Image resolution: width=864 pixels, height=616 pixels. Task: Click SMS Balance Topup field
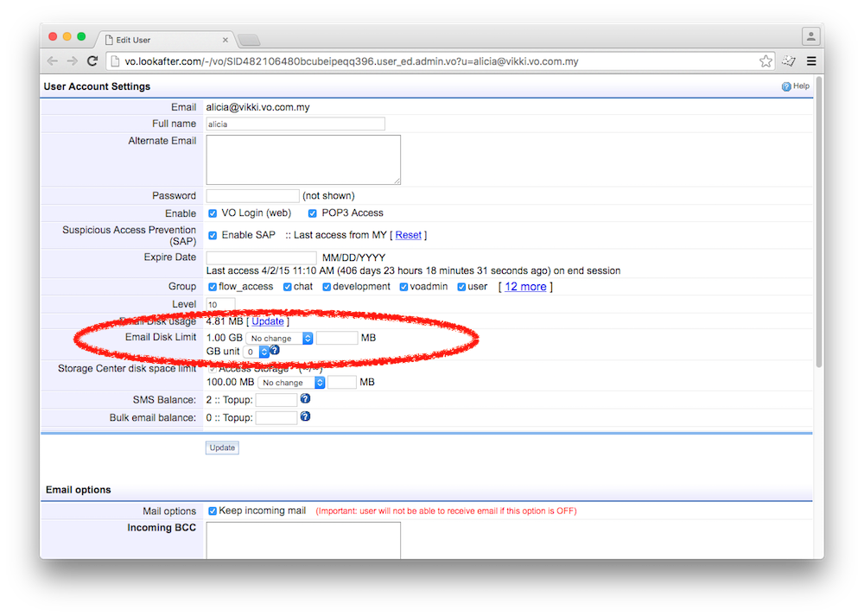point(276,399)
